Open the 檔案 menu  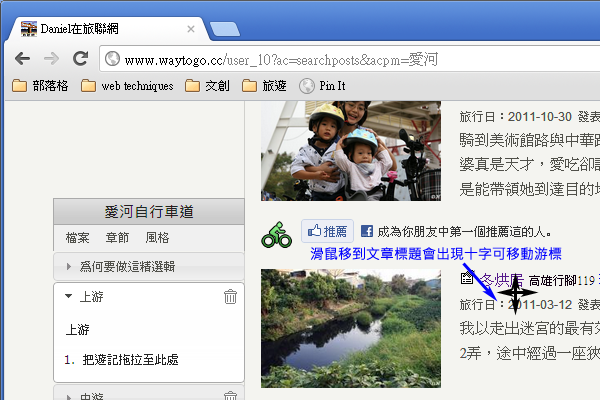(x=77, y=238)
